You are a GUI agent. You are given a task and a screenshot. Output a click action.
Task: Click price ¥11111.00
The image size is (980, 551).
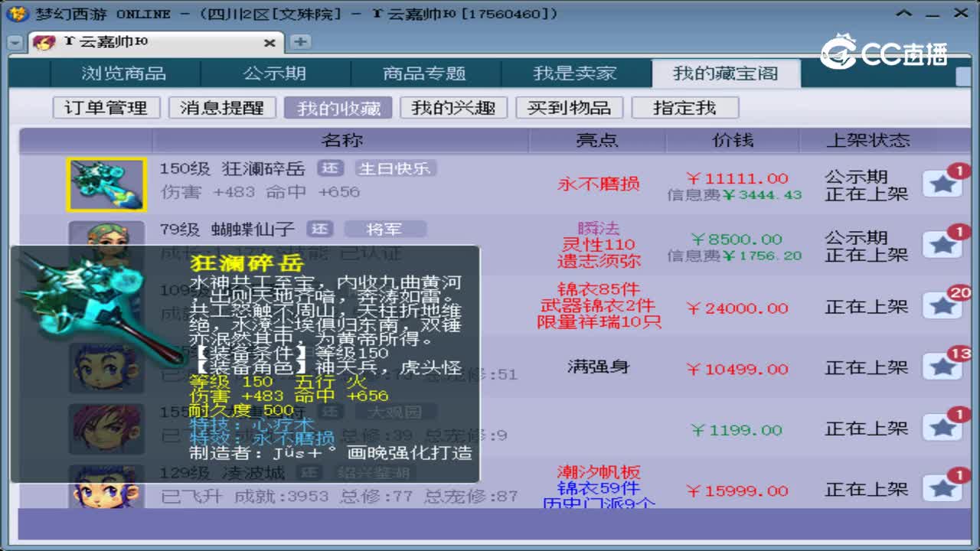[x=737, y=178]
